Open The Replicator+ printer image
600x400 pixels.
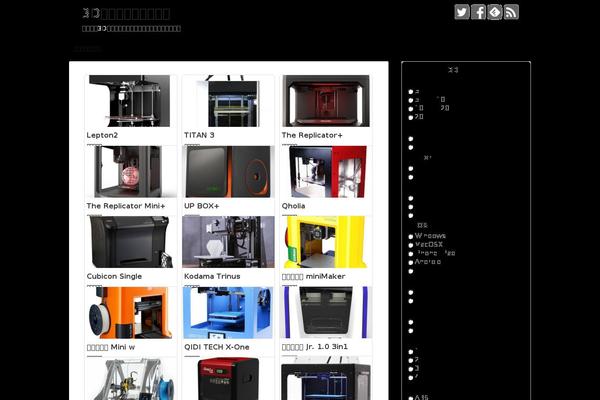click(326, 101)
